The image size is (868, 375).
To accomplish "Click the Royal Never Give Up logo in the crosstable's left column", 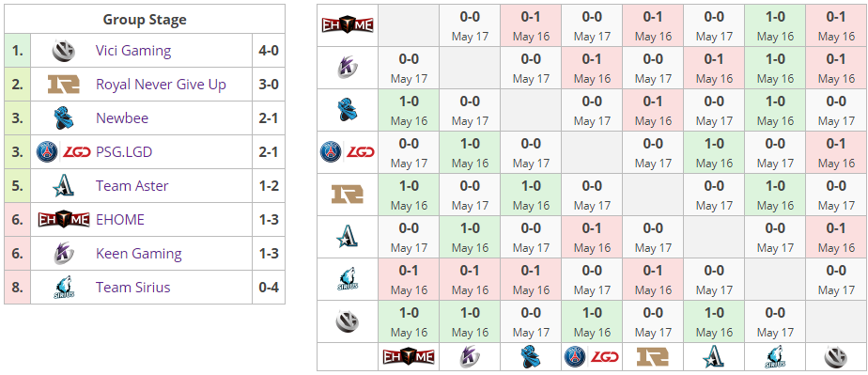I will [x=348, y=195].
